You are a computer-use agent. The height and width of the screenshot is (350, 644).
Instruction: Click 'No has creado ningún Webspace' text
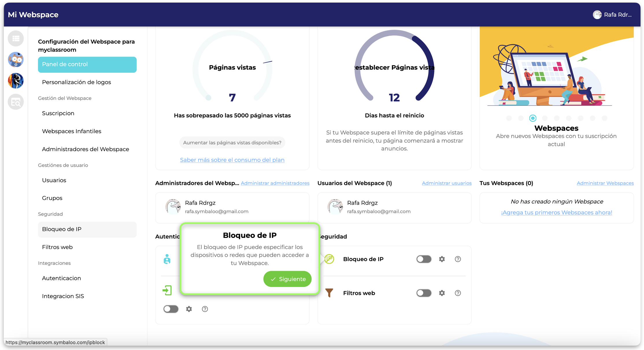[557, 202]
